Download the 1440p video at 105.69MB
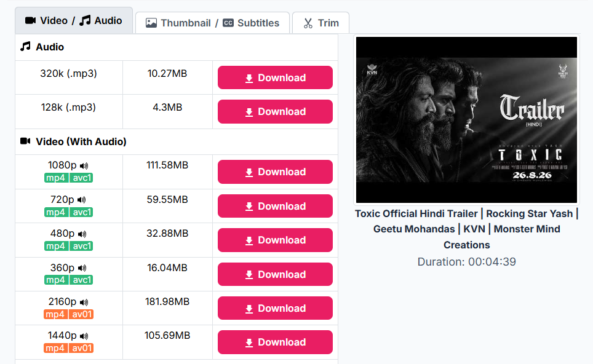The width and height of the screenshot is (593, 364). (275, 342)
